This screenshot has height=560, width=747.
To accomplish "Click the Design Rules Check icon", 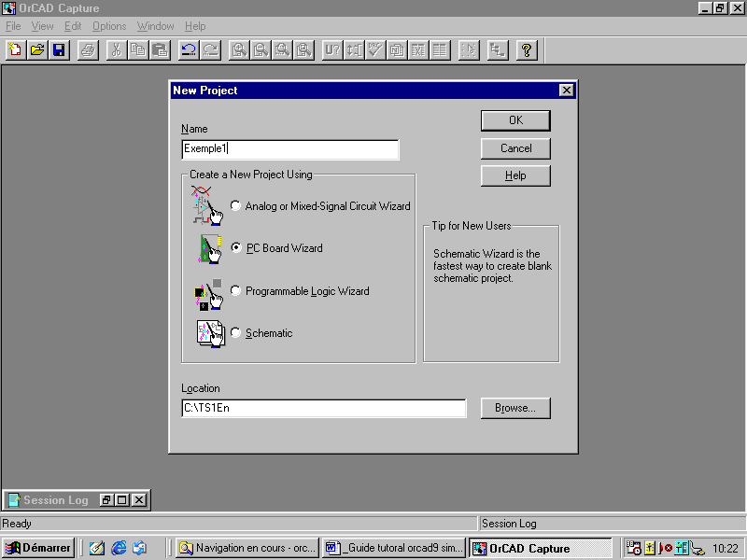I will pos(376,50).
